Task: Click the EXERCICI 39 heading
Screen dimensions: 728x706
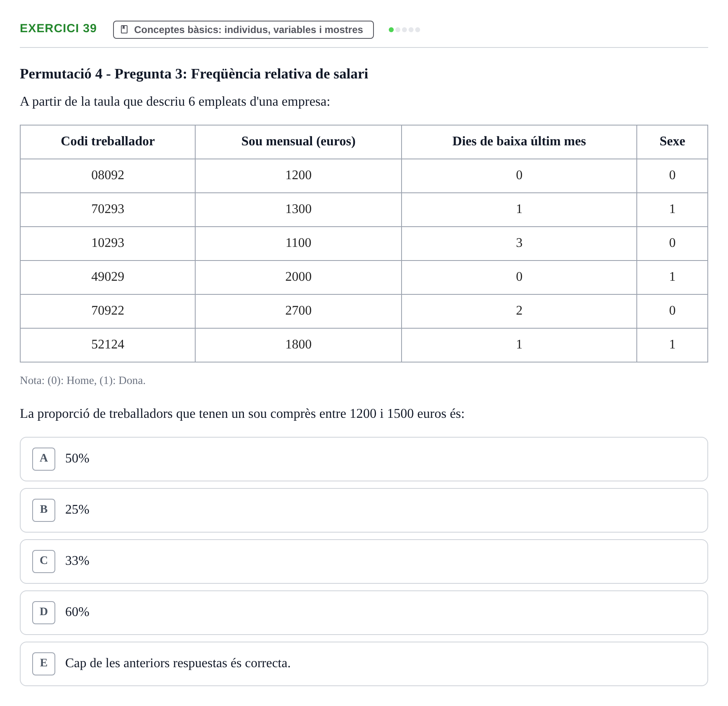Action: point(58,28)
